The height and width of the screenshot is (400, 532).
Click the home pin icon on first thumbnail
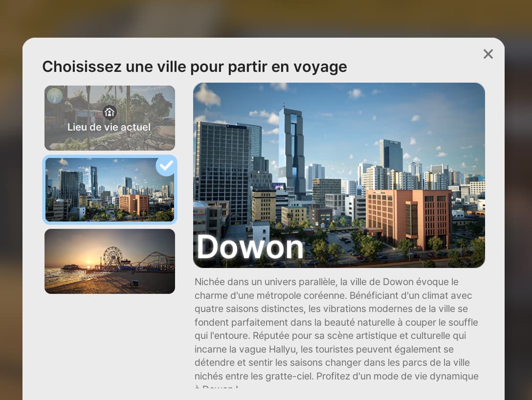click(x=109, y=112)
